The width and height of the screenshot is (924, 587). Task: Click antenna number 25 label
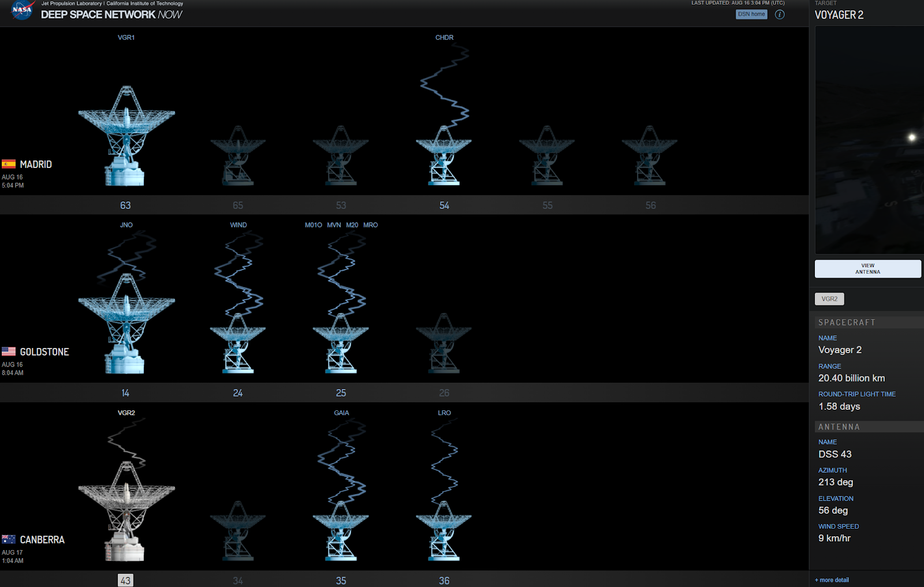pos(341,393)
